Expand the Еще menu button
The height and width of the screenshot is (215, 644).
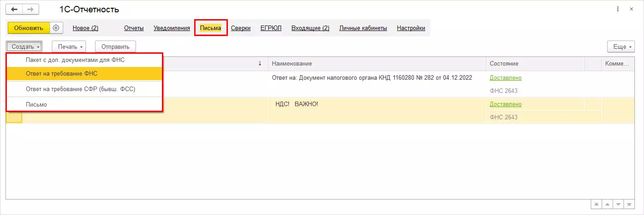(x=621, y=46)
